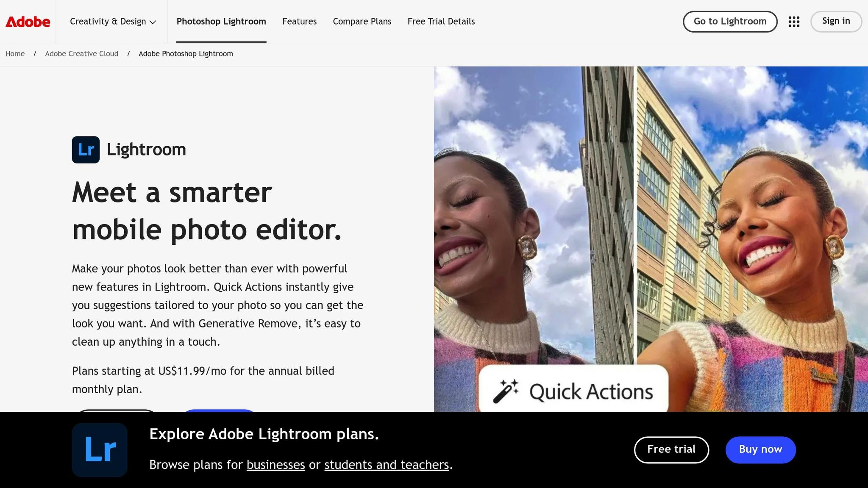Click the Meet a smarter headline

pos(207,211)
